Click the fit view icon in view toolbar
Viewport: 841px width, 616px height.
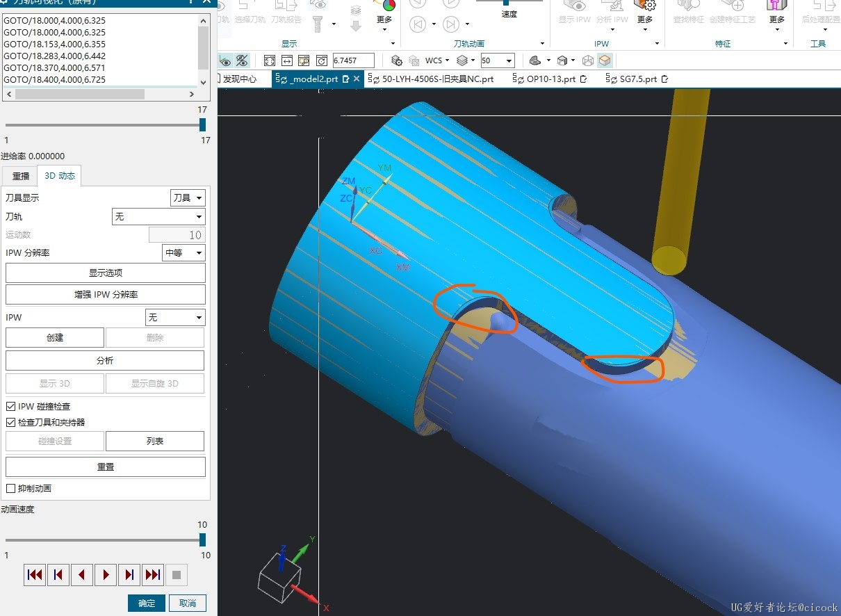pos(269,60)
